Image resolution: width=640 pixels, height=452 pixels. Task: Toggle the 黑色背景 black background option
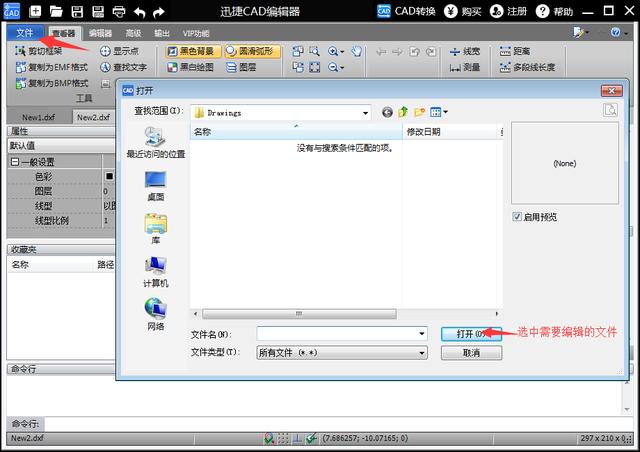193,51
